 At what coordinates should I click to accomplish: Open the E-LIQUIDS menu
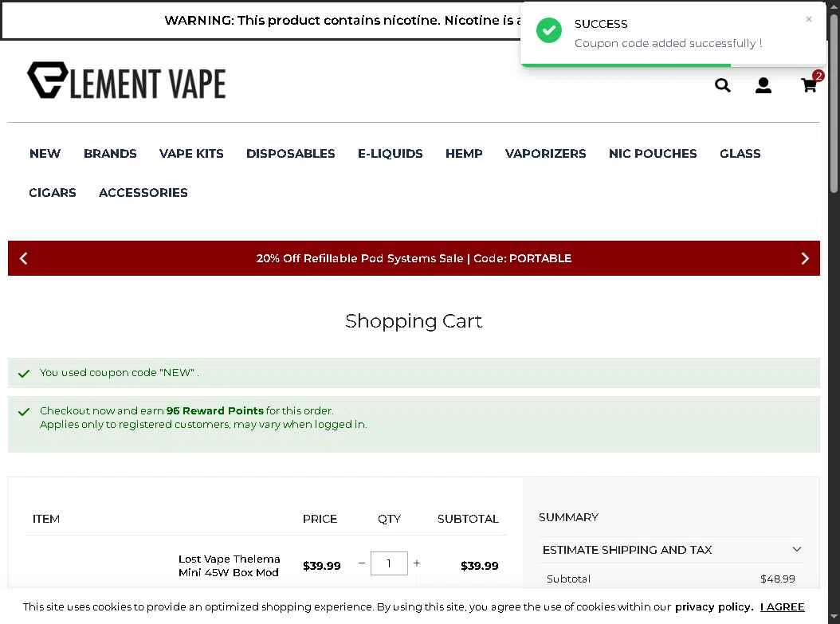coord(390,154)
